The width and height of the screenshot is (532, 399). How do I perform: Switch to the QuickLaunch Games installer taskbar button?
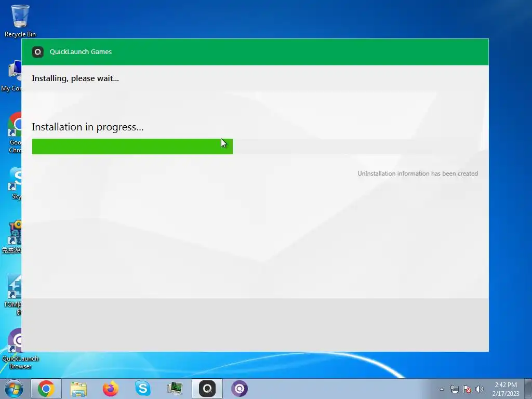point(207,389)
